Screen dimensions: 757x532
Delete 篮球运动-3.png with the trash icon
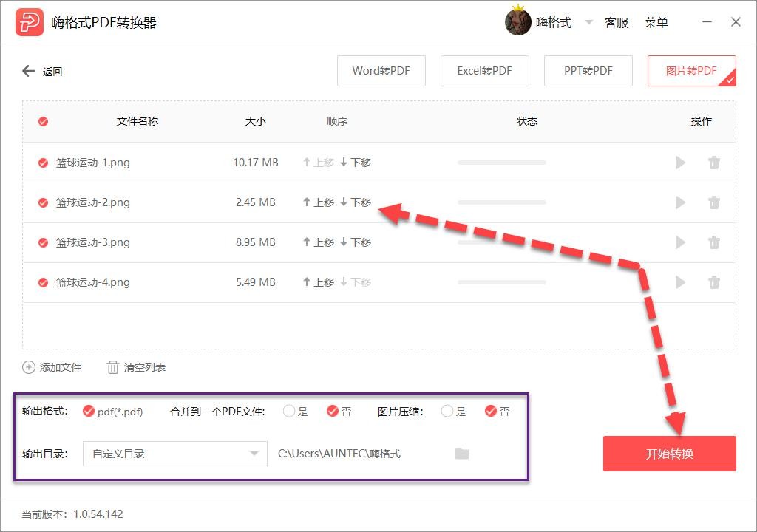click(714, 242)
